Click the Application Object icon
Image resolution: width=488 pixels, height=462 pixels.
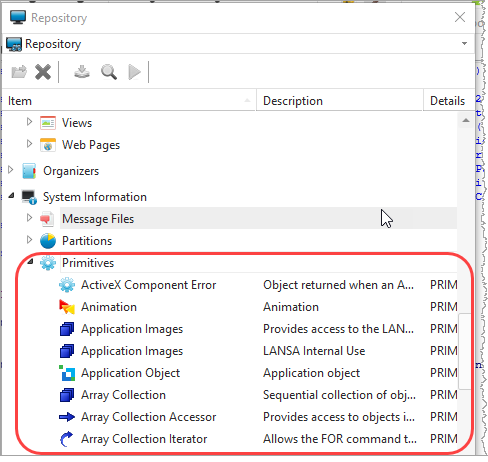(67, 373)
